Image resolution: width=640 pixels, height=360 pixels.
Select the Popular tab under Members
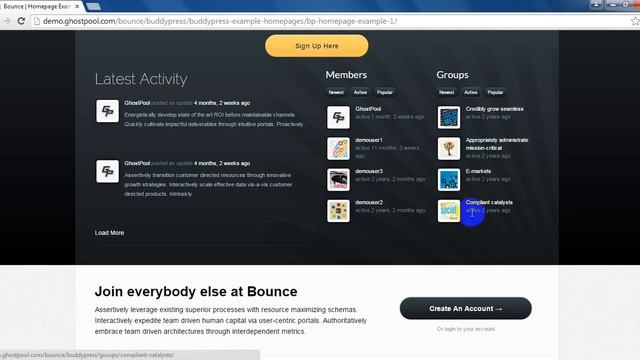[384, 92]
